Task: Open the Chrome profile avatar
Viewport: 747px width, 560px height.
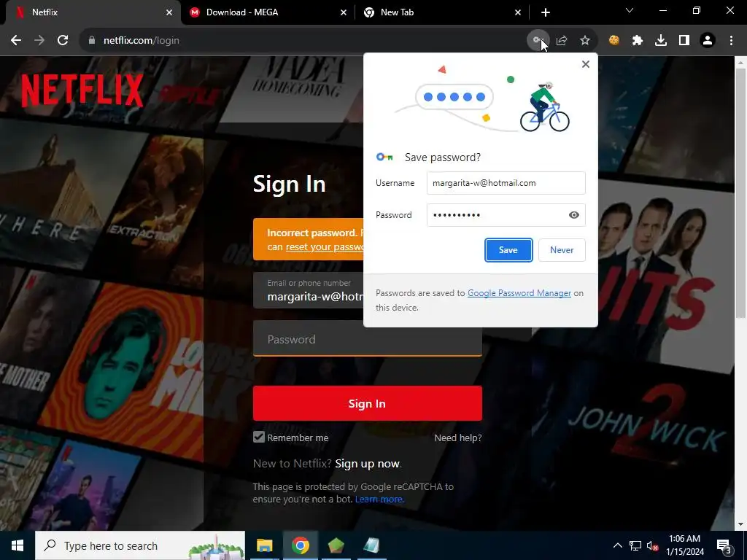Action: pyautogui.click(x=708, y=41)
